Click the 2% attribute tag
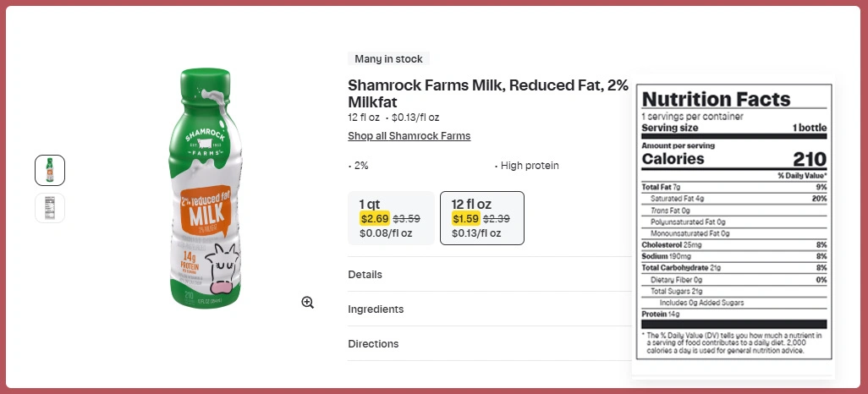 click(360, 166)
